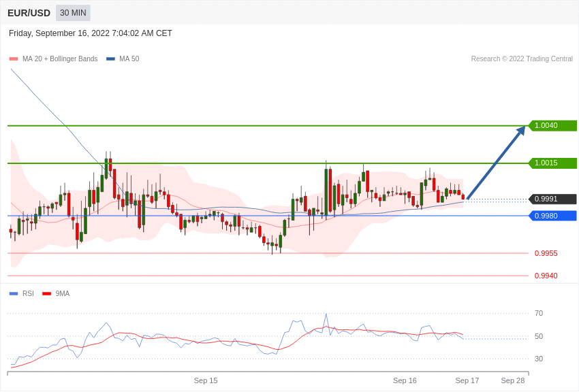The height and width of the screenshot is (392, 579).
Task: Click the 30 MIN timeframe badge
Action: (73, 13)
